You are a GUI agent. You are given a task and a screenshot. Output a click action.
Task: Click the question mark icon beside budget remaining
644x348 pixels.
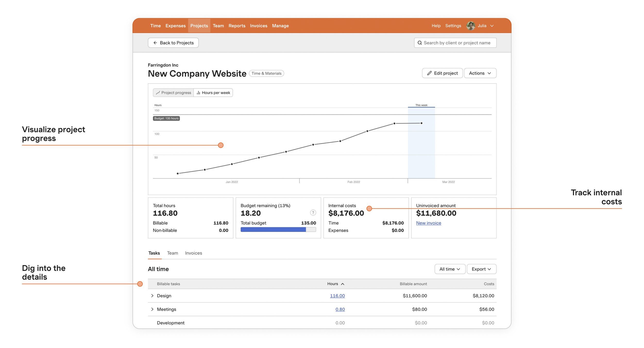click(312, 213)
